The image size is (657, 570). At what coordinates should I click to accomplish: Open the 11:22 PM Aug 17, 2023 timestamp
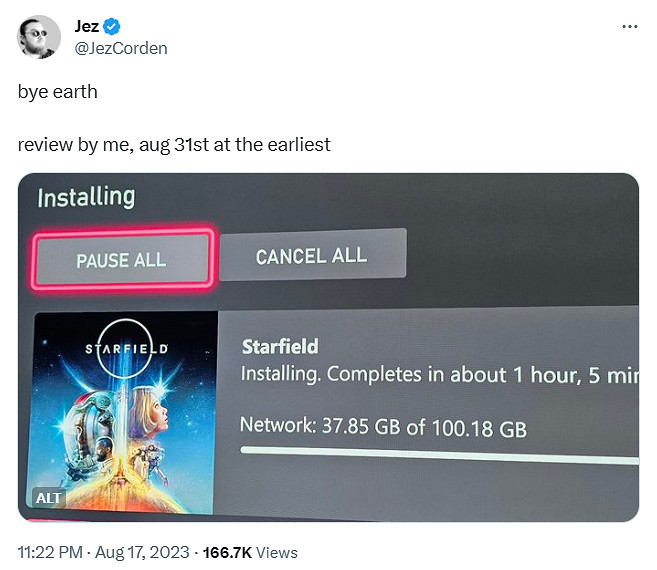pos(102,552)
